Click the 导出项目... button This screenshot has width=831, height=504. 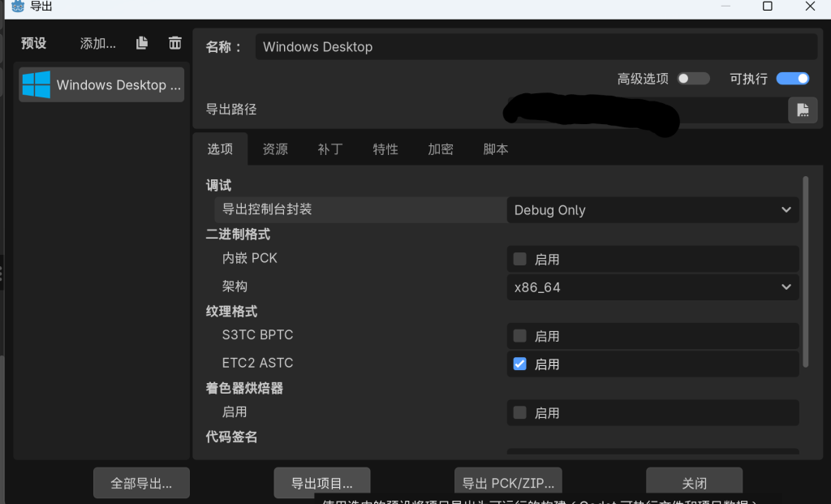tap(322, 483)
